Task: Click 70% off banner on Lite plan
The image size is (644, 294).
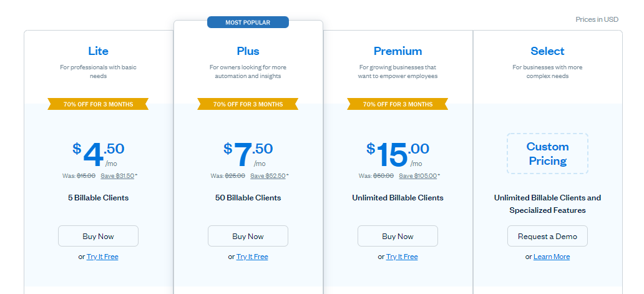Action: point(98,104)
